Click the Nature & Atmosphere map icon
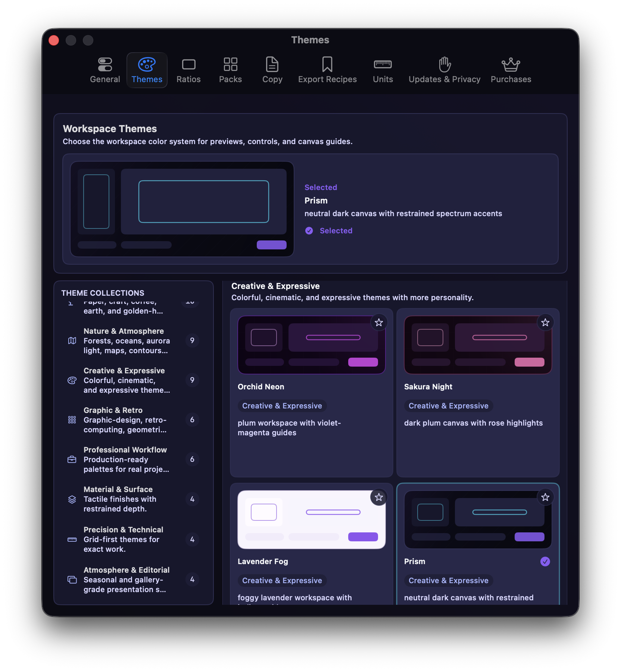The image size is (621, 672). click(72, 340)
